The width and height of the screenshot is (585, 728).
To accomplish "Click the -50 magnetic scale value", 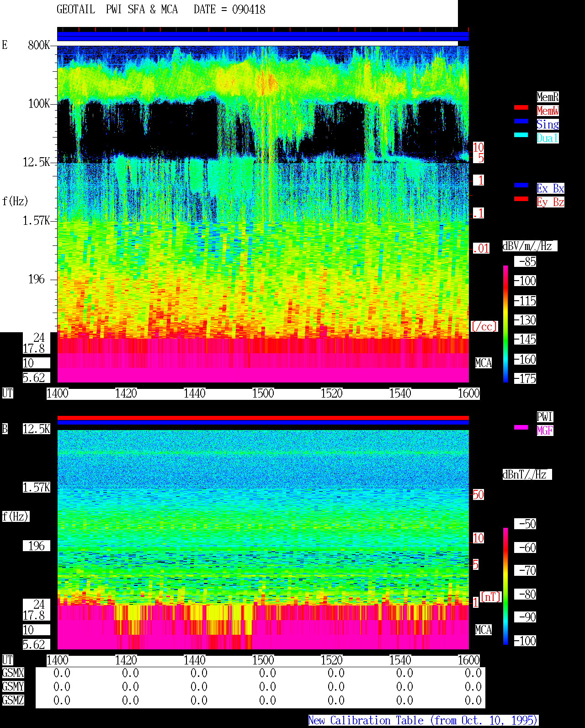I will click(525, 524).
